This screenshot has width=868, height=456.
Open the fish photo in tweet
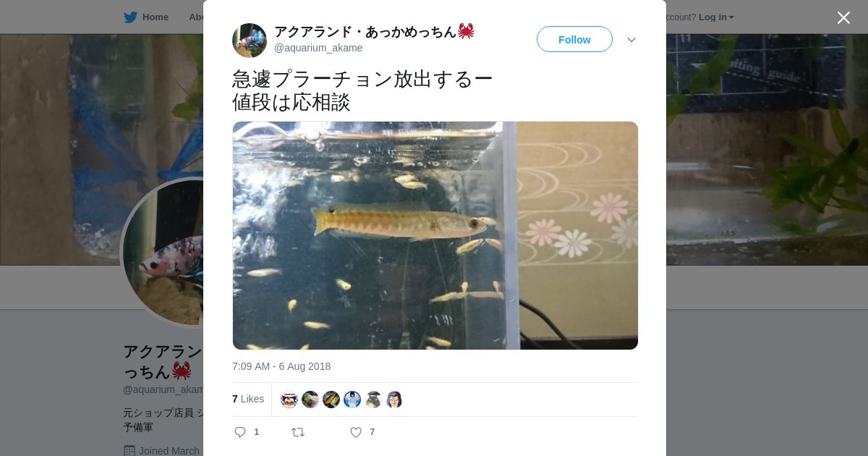435,235
